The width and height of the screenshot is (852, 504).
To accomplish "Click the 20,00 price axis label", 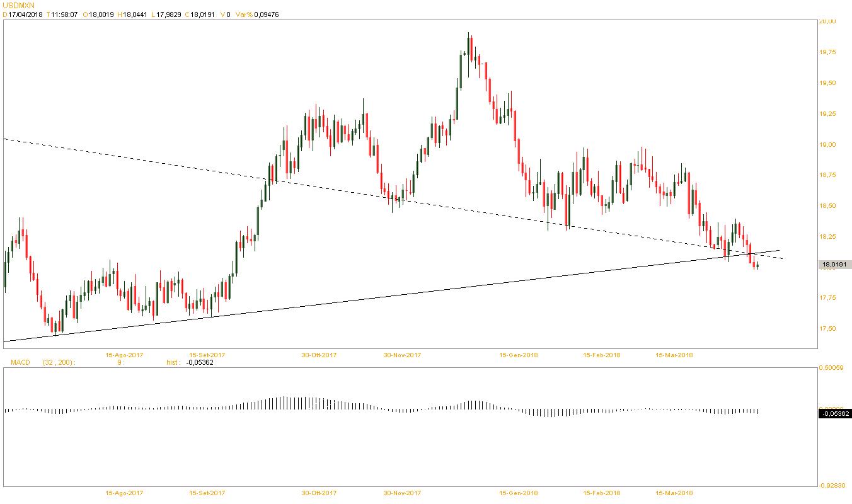I will 827,21.
